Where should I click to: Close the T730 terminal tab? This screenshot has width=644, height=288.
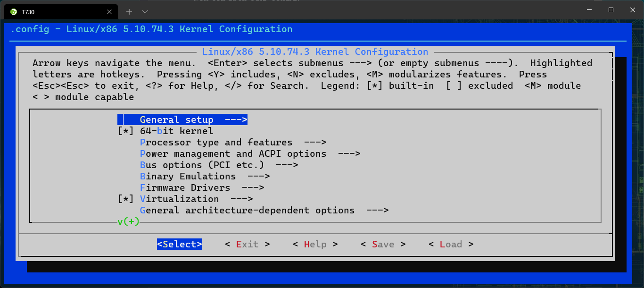tap(109, 11)
